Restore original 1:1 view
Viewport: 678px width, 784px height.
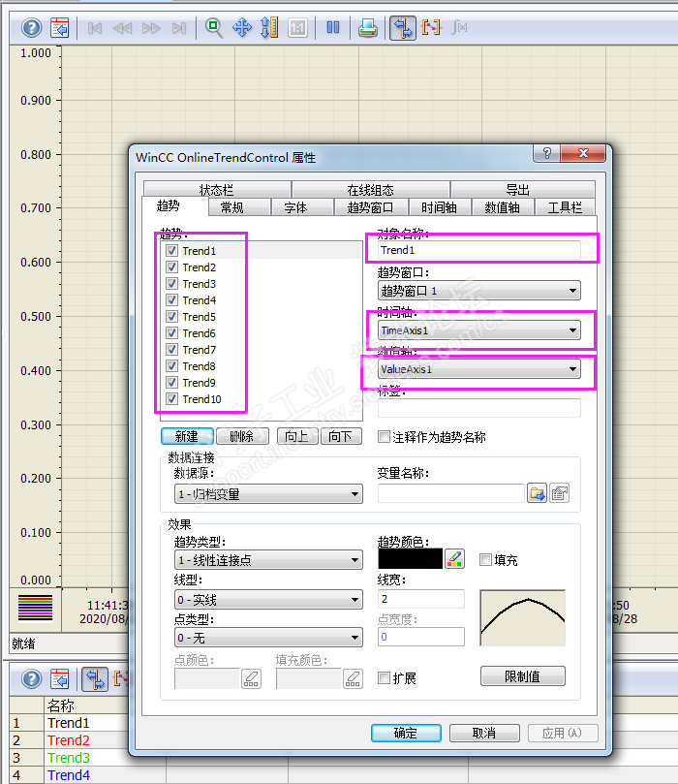pos(297,28)
